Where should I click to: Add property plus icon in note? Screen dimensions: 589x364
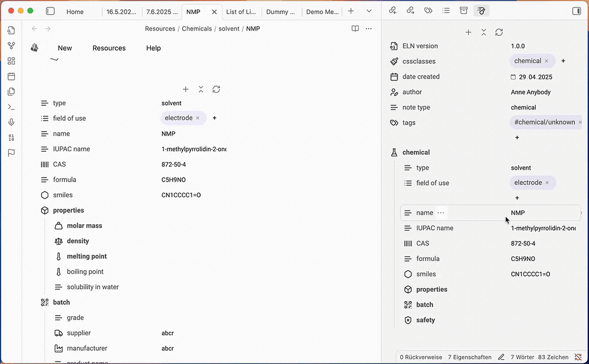click(186, 89)
